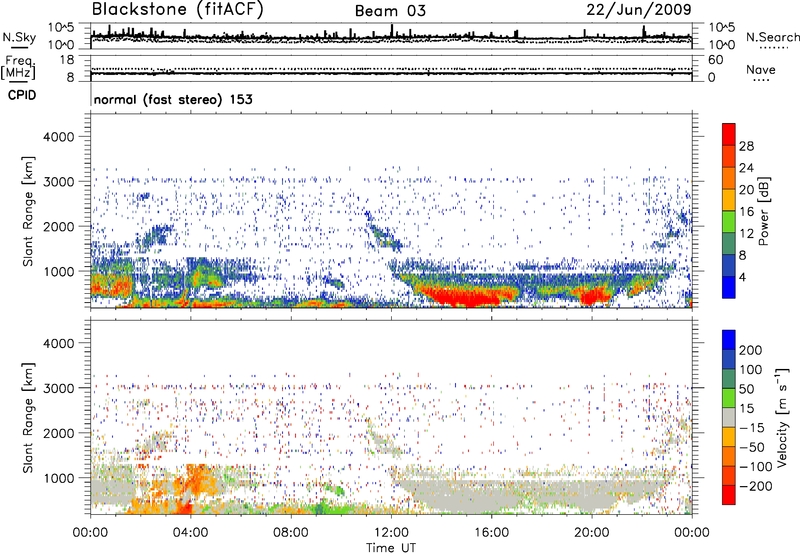
Task: Click the "-200" tick on Velocity colorbar
Action: 756,486
